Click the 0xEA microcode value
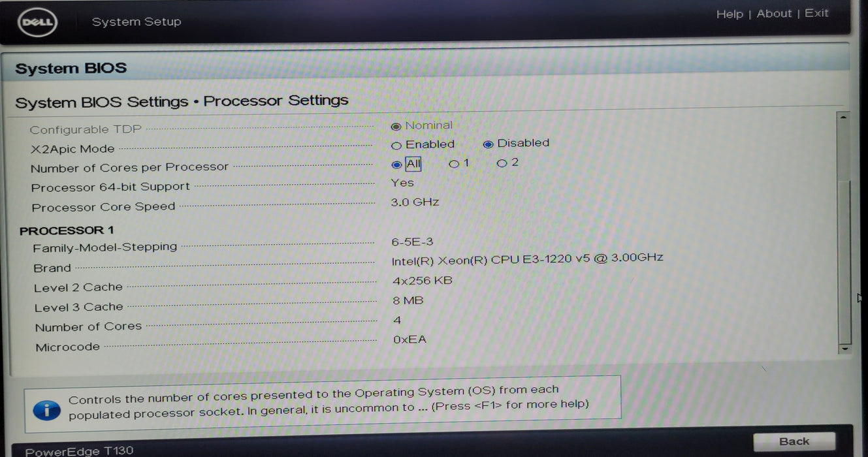The height and width of the screenshot is (457, 868). (x=410, y=340)
